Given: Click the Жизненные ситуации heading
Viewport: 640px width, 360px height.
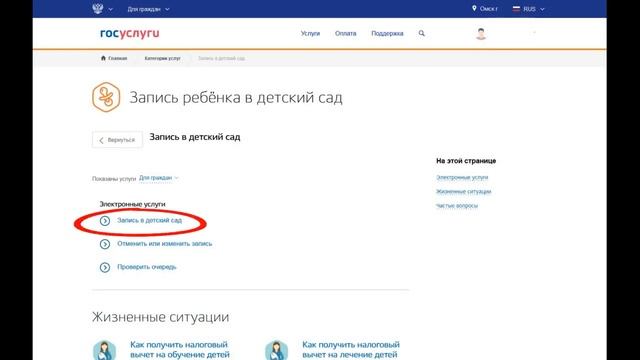Looking at the screenshot, I should point(160,317).
